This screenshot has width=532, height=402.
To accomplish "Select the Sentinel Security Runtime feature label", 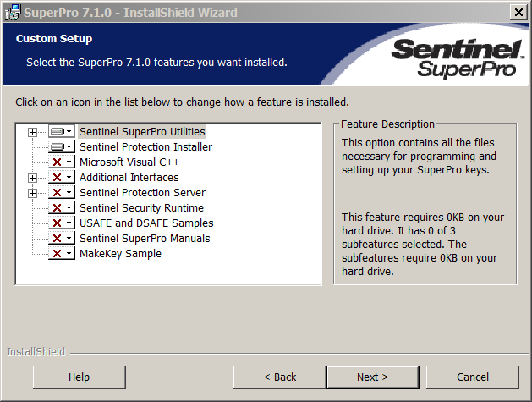I will (x=141, y=208).
